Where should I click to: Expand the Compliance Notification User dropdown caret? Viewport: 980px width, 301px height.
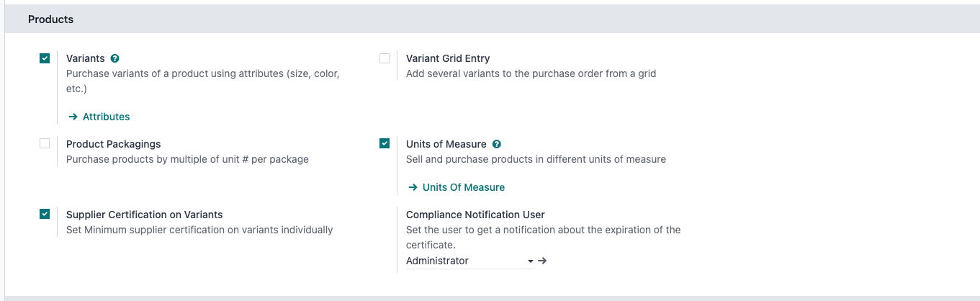(531, 261)
